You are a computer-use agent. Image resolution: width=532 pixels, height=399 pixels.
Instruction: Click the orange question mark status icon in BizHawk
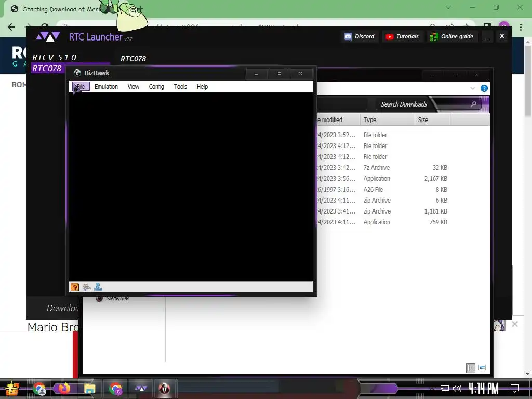pyautogui.click(x=75, y=287)
